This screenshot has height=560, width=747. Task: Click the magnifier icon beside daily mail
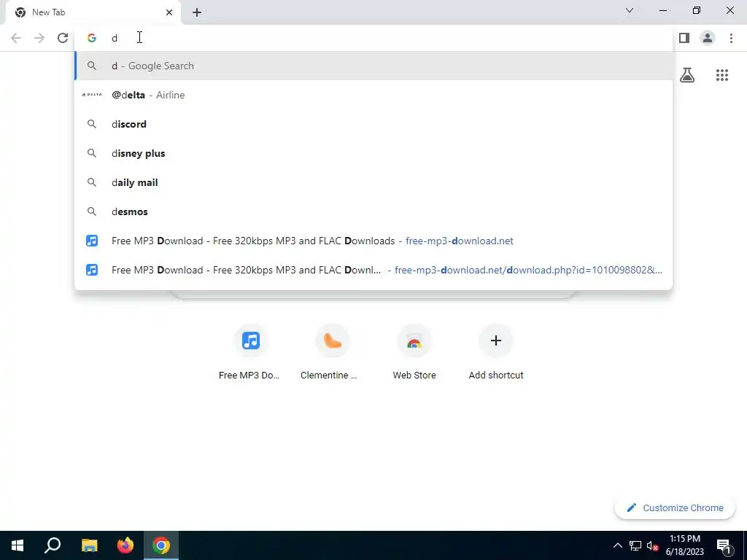point(91,182)
